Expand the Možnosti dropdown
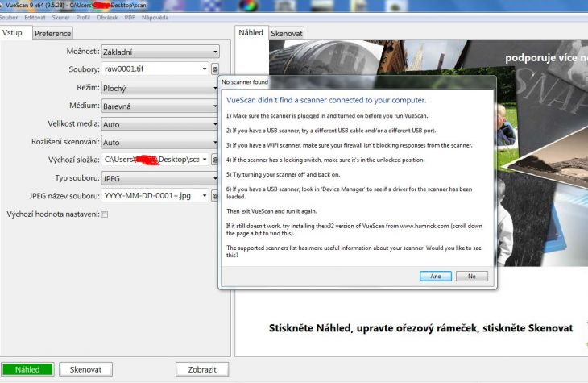 (160, 52)
